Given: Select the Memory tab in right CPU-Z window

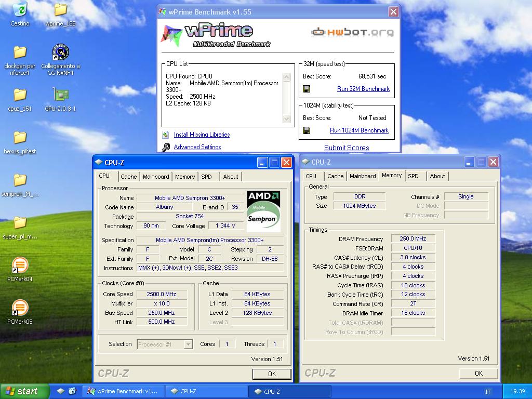Looking at the screenshot, I should coord(392,176).
